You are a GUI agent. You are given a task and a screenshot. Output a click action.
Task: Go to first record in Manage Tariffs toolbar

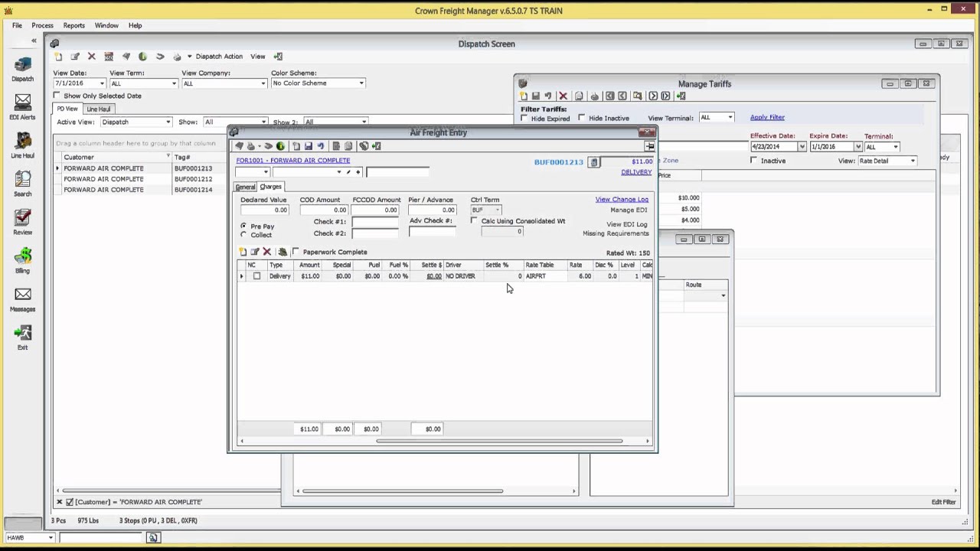point(609,96)
